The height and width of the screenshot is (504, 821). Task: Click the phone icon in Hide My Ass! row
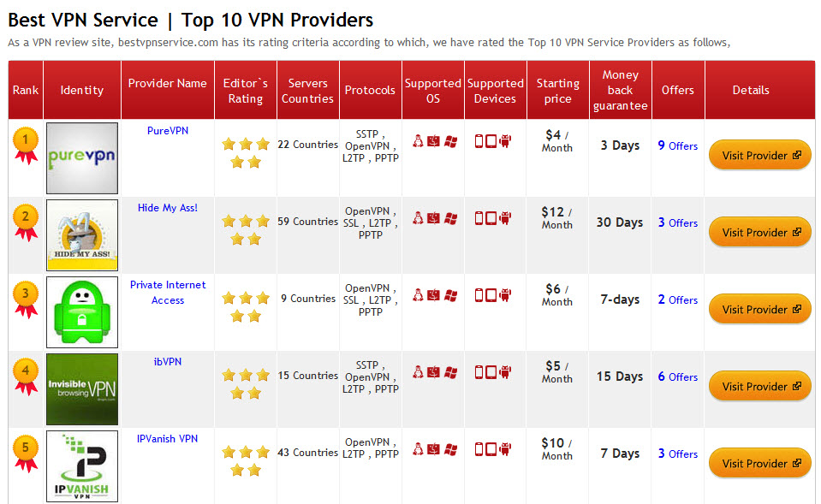(479, 218)
